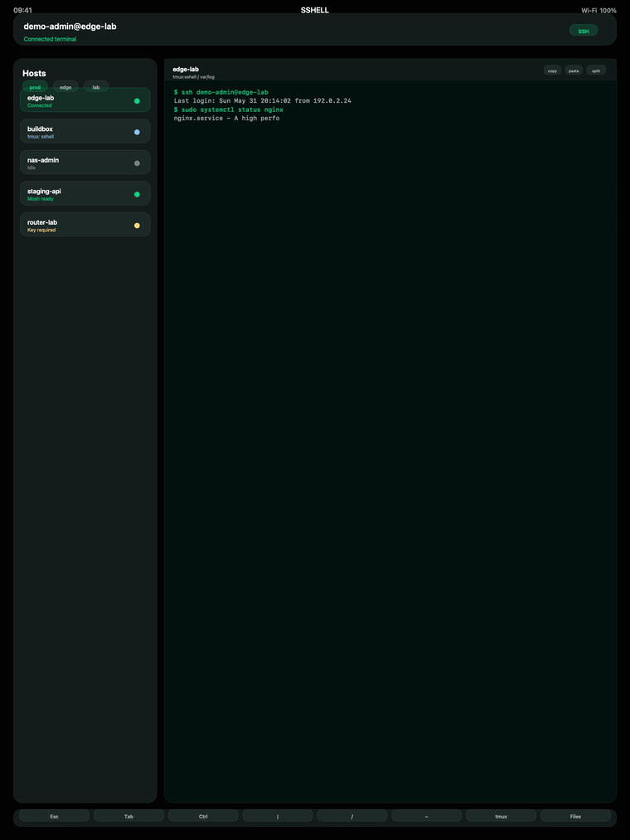Click the demo-admin@edge-lab header title
630x840 pixels.
pos(70,27)
